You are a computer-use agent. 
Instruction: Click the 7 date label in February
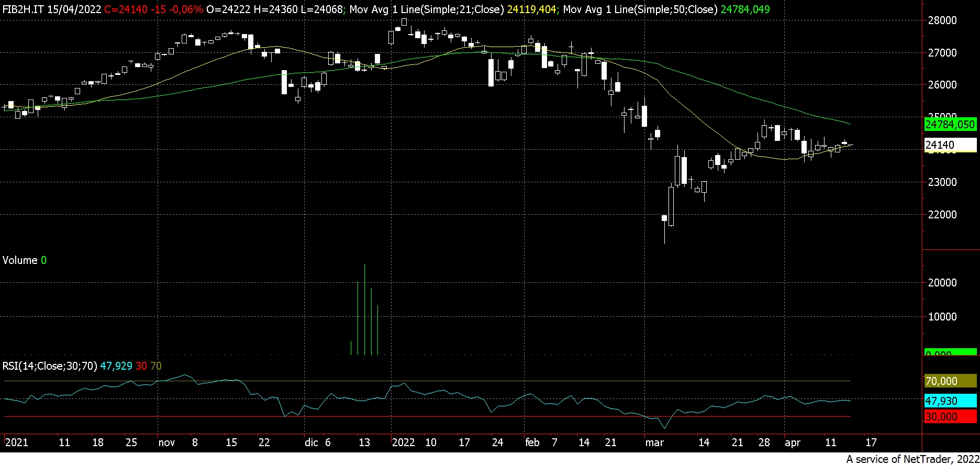tap(554, 443)
